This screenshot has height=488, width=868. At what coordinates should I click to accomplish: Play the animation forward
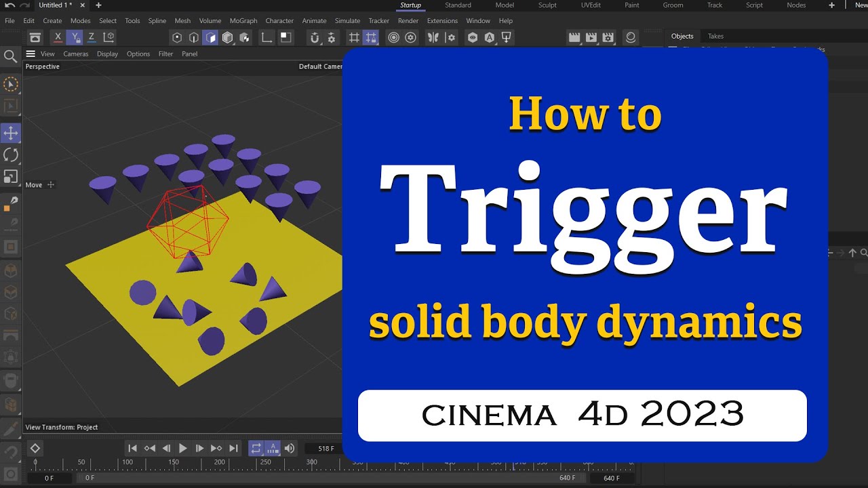[x=183, y=448]
